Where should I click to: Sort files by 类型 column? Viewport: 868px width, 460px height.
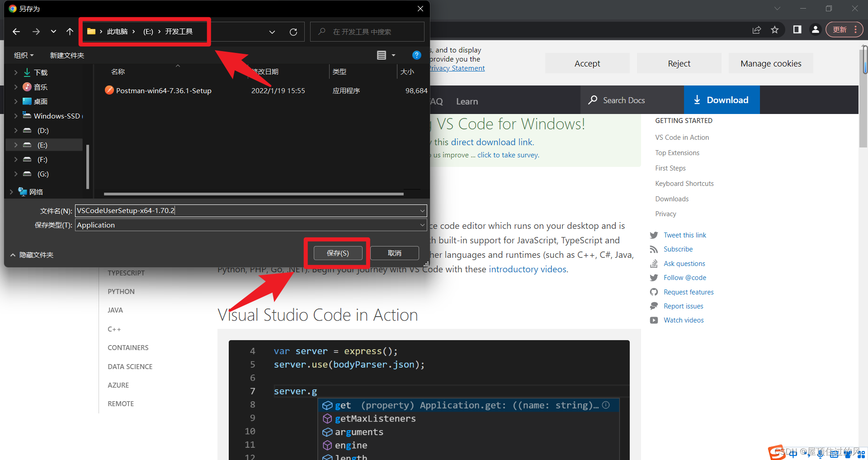tap(340, 71)
